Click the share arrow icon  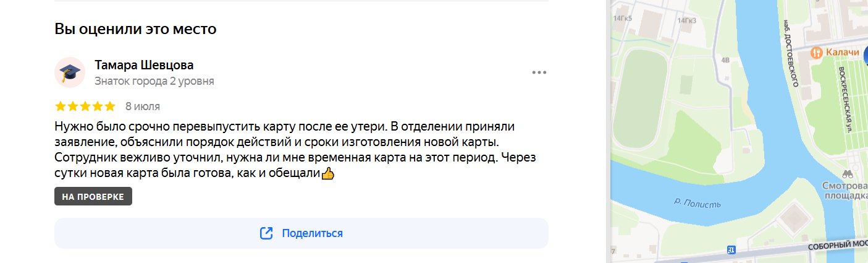266,233
